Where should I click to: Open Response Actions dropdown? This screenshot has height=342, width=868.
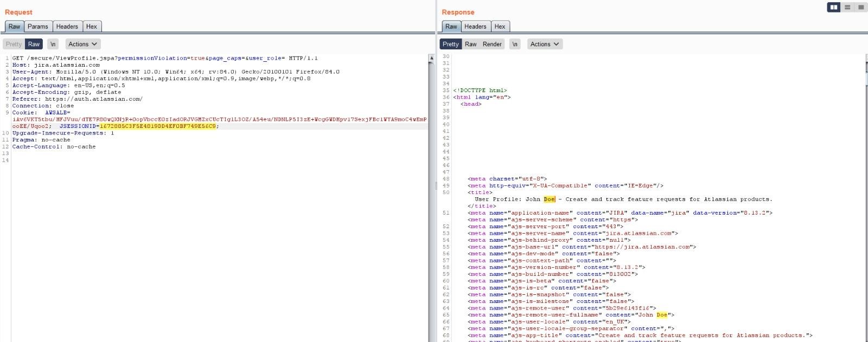point(544,44)
